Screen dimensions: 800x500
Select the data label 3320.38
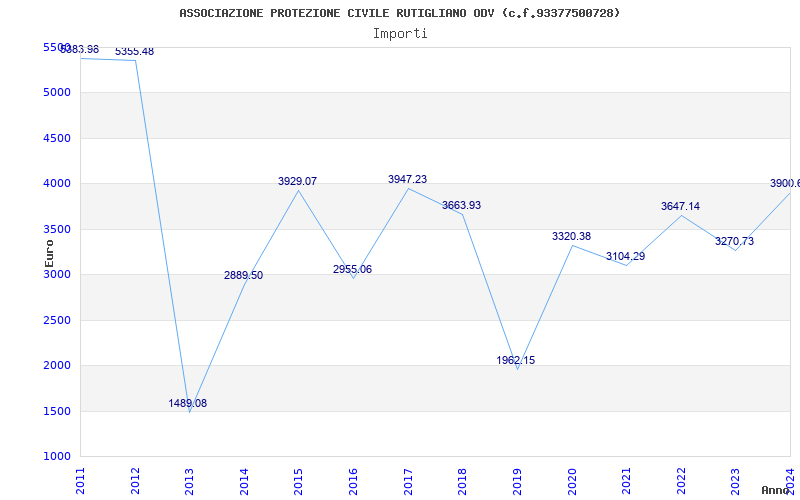pyautogui.click(x=571, y=236)
